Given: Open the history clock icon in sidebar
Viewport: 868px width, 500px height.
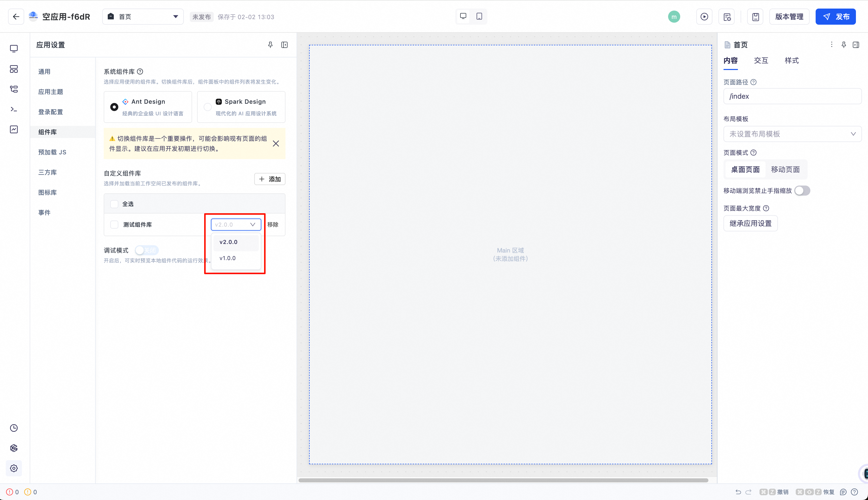Looking at the screenshot, I should (x=14, y=428).
